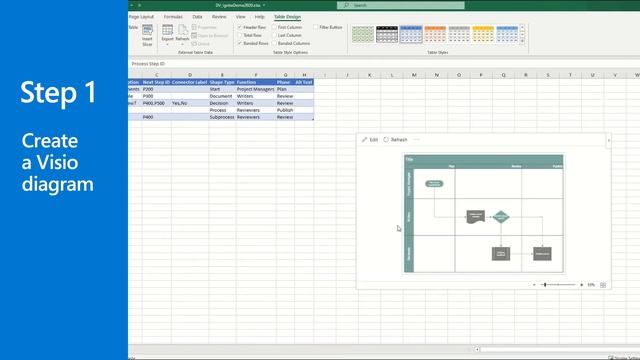The image size is (640, 360).
Task: Click the zoom slider in the Visio panel
Action: click(x=558, y=285)
